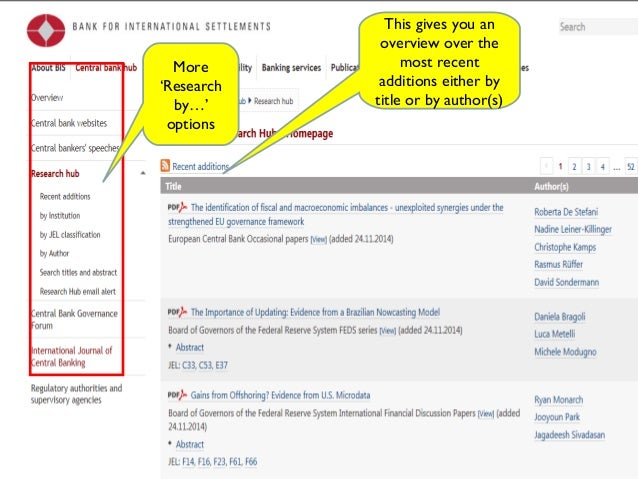The height and width of the screenshot is (479, 638).
Task: Go to page 4 of results
Action: 603,166
